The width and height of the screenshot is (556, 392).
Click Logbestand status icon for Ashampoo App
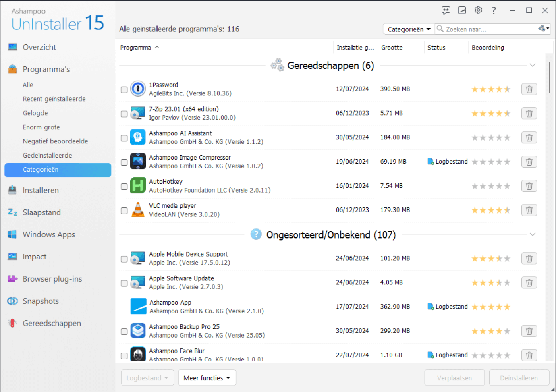click(x=431, y=307)
